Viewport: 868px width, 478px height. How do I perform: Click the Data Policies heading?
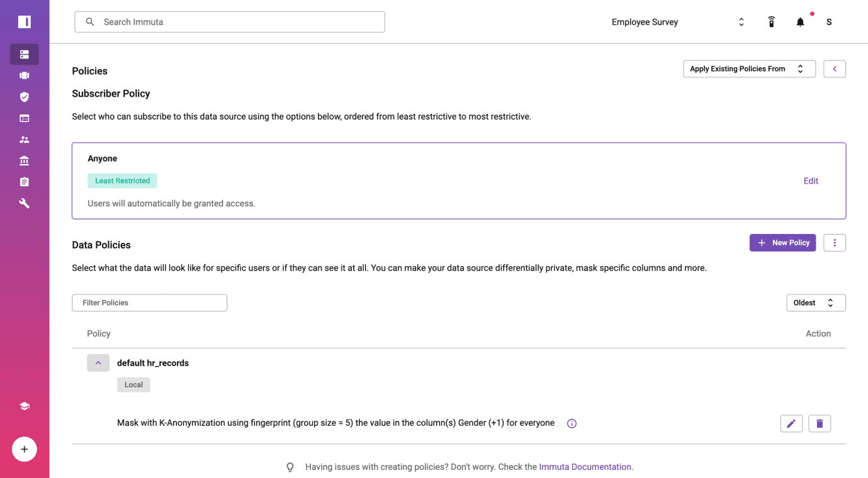pyautogui.click(x=101, y=245)
